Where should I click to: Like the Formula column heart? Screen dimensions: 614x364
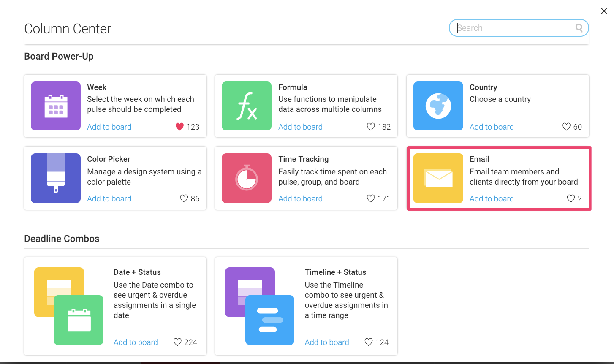tap(371, 127)
